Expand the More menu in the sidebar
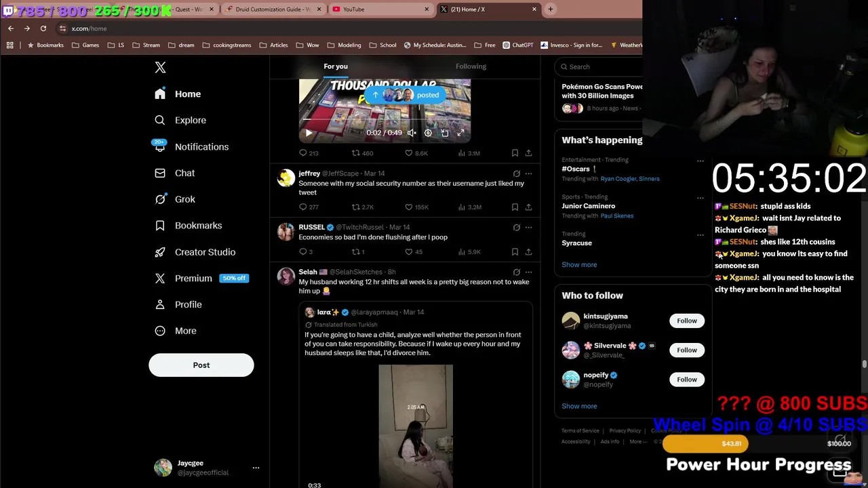Image resolution: width=868 pixels, height=488 pixels. click(176, 331)
